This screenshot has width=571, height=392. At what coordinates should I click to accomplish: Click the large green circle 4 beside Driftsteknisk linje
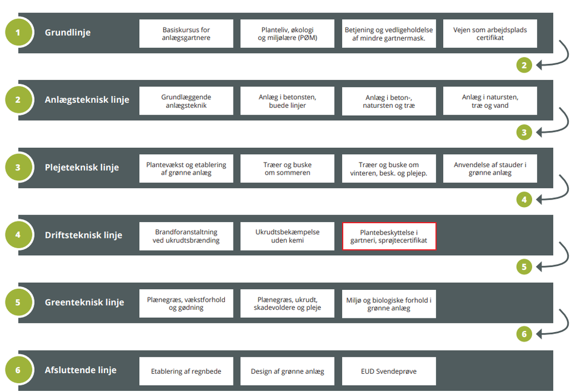pos(18,235)
